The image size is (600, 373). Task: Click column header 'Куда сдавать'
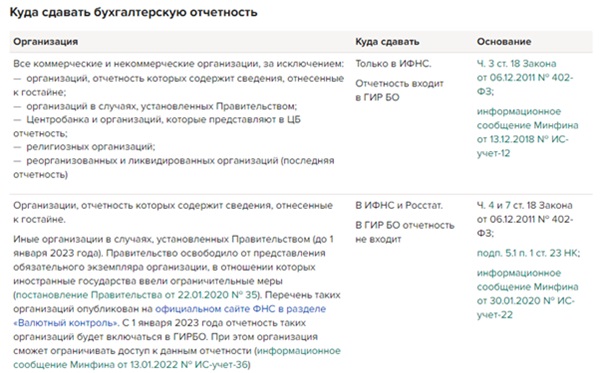coord(387,41)
